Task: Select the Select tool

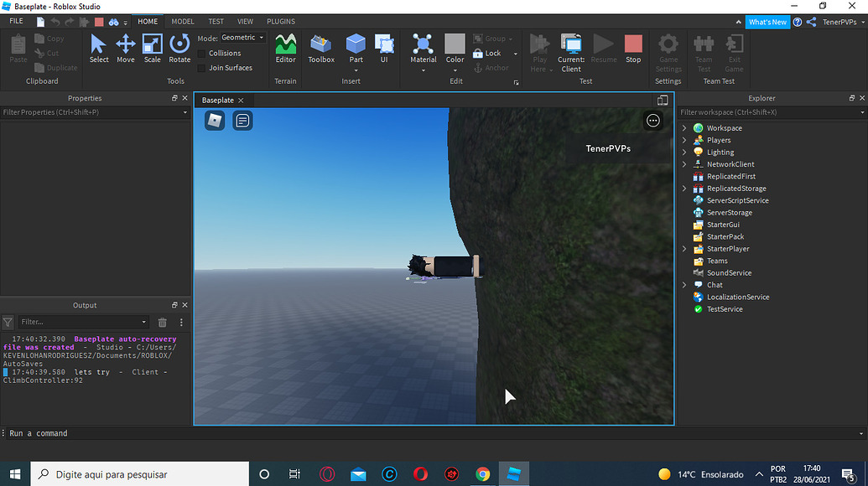Action: [98, 49]
